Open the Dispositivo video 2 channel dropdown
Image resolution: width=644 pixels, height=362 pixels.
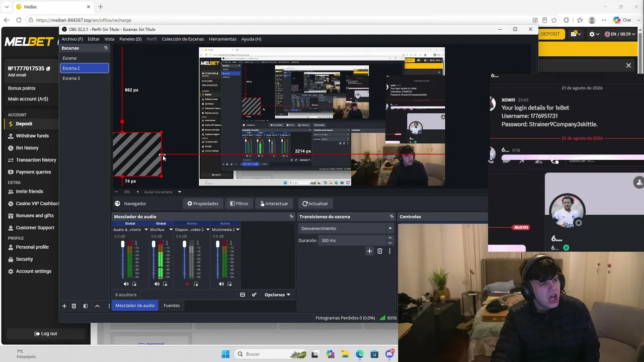pyautogui.click(x=207, y=230)
